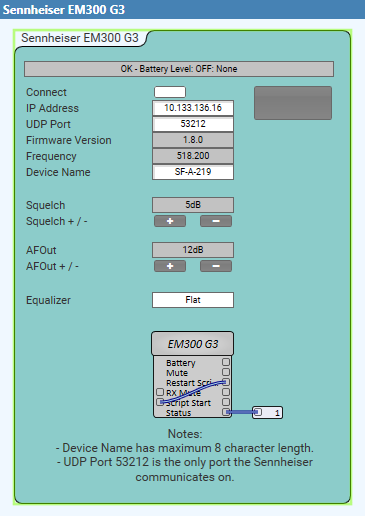Viewport: 365px width, 516px height.
Task: Click the value box showing 1
Action: tap(268, 413)
